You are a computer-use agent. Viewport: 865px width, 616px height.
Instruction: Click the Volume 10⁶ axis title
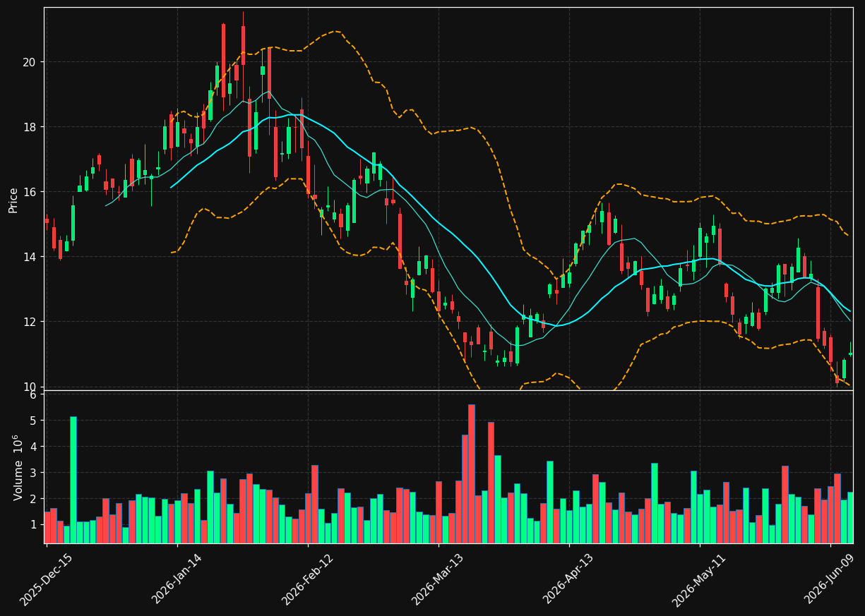click(17, 467)
